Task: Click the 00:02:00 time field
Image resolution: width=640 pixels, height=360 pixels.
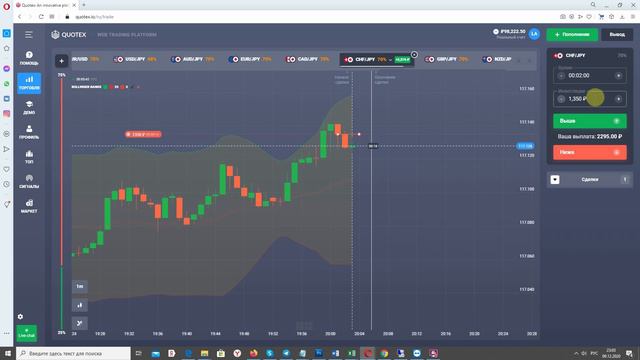Action: click(590, 76)
